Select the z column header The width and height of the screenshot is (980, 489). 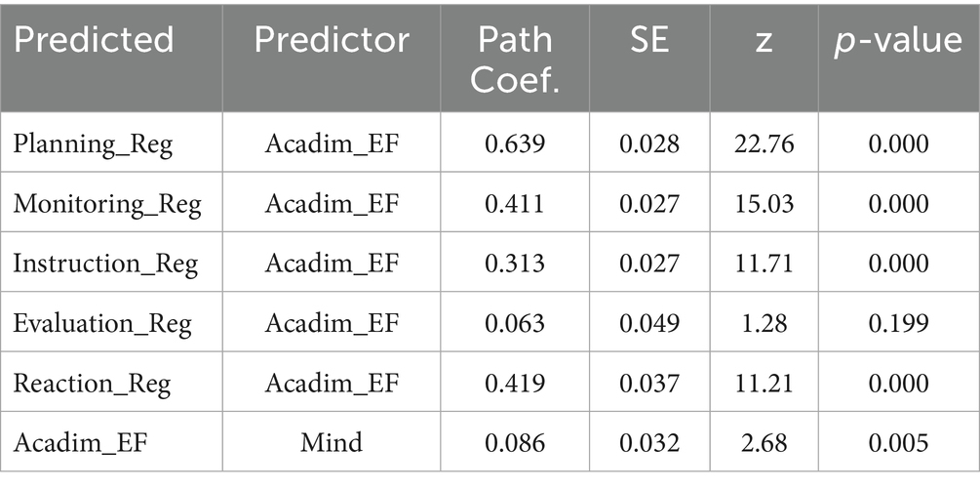tap(764, 40)
